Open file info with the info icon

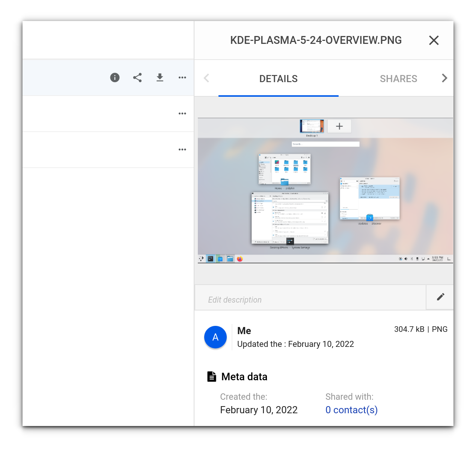click(x=115, y=78)
